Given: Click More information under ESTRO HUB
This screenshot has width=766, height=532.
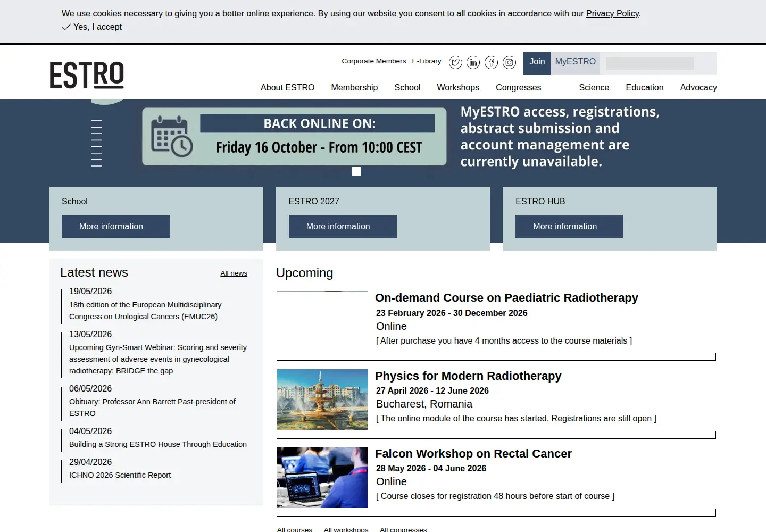Looking at the screenshot, I should click(x=569, y=227).
